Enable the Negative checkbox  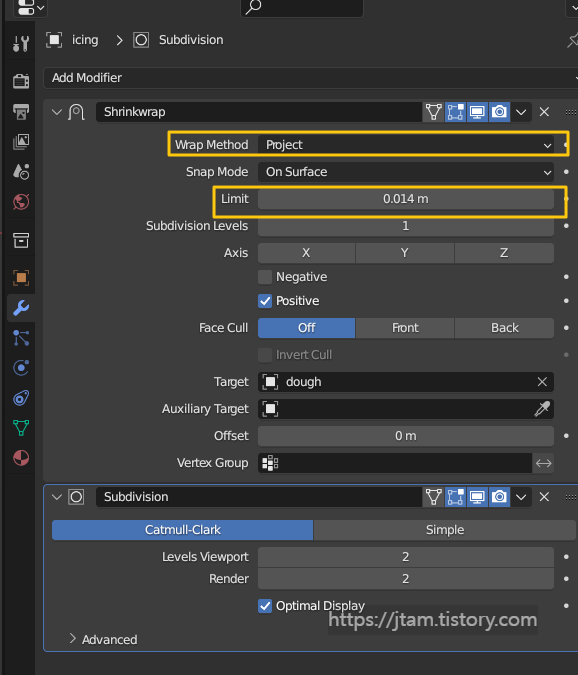click(x=265, y=277)
